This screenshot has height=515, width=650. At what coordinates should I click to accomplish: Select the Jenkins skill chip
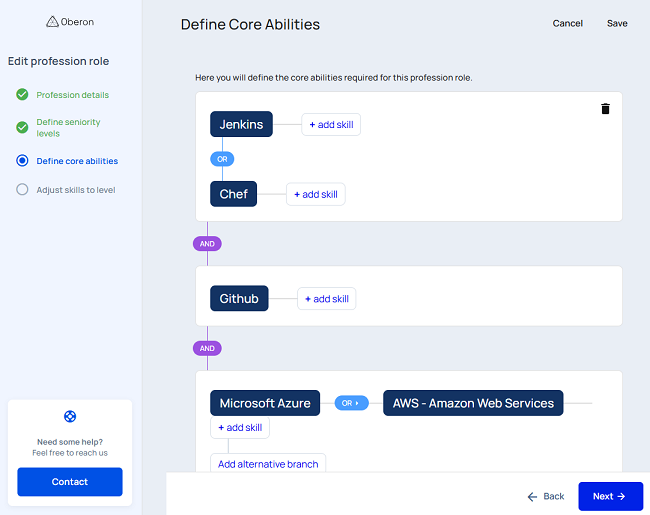click(241, 124)
